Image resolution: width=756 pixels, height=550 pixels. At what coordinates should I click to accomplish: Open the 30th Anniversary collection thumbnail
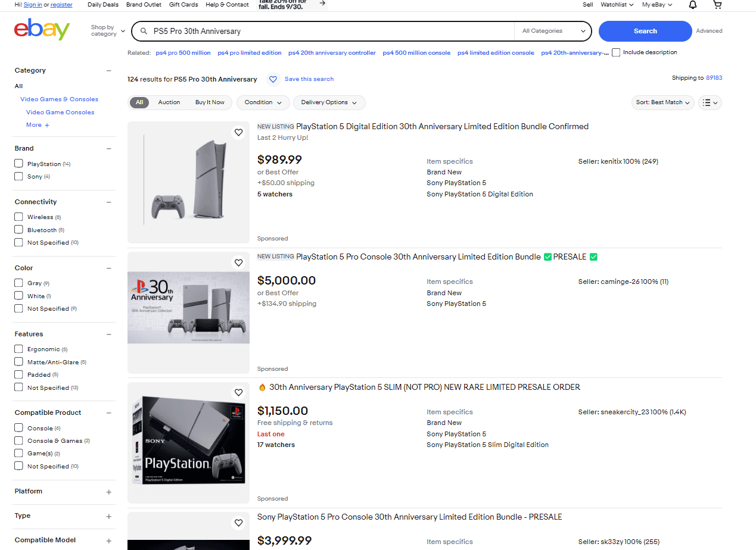click(188, 312)
